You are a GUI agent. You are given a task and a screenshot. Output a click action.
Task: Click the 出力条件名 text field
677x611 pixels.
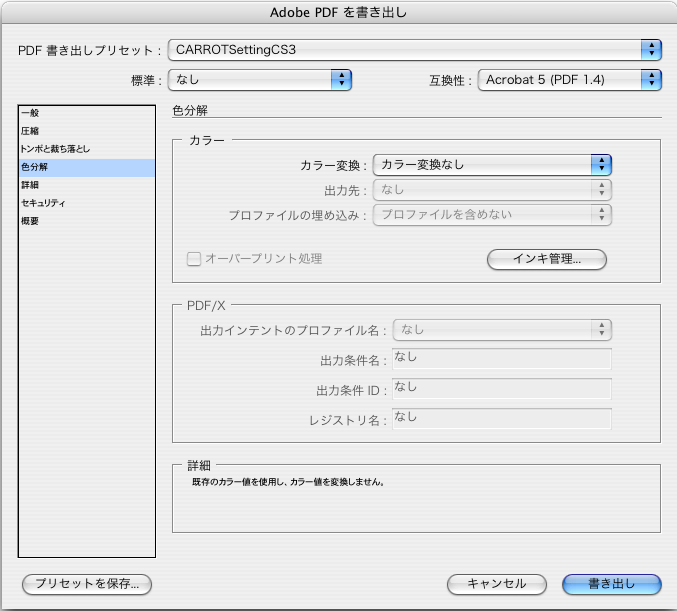pyautogui.click(x=502, y=359)
